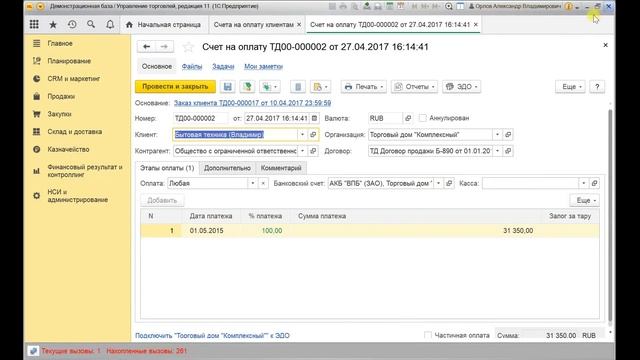Viewport: 640px width, 360px height.
Task: Navigate back with left arrow button
Action: point(146,47)
